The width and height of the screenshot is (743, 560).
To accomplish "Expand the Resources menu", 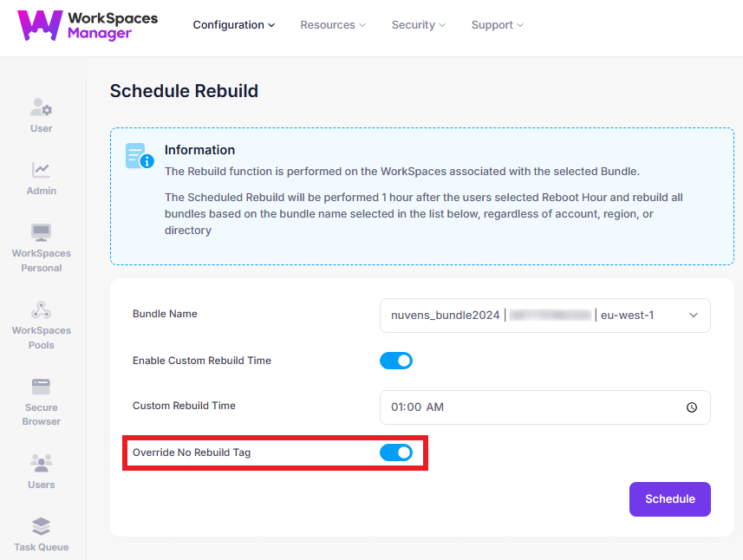I will point(333,25).
